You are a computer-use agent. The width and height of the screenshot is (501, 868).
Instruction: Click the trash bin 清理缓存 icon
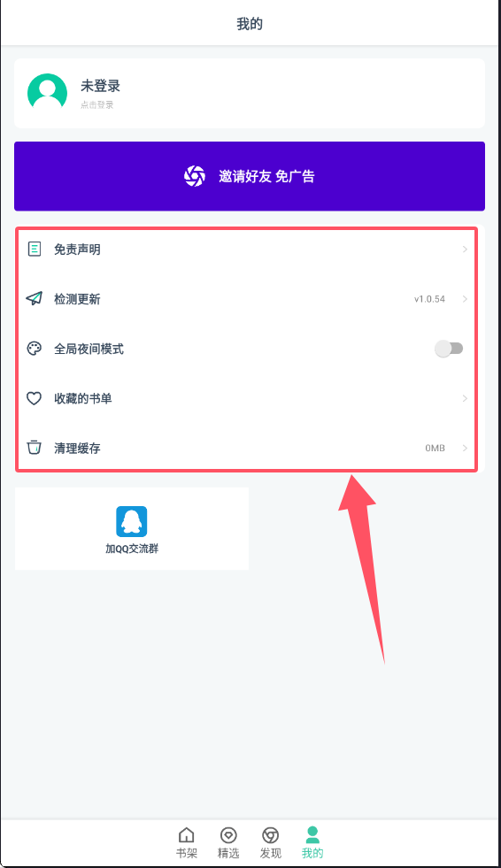[x=35, y=448]
